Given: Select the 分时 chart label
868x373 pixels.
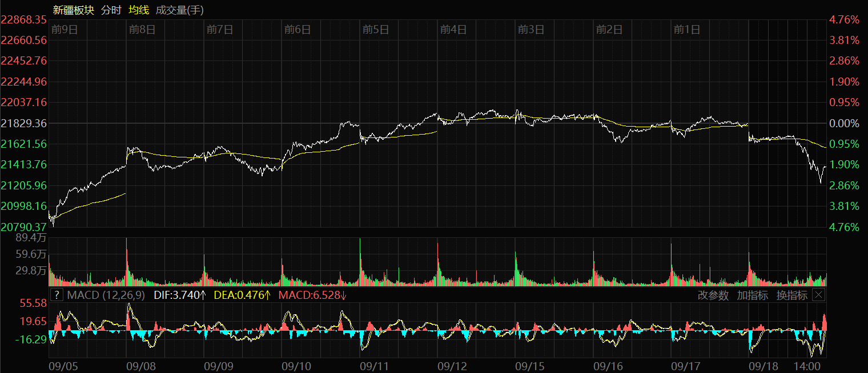Looking at the screenshot, I should pos(111,10).
